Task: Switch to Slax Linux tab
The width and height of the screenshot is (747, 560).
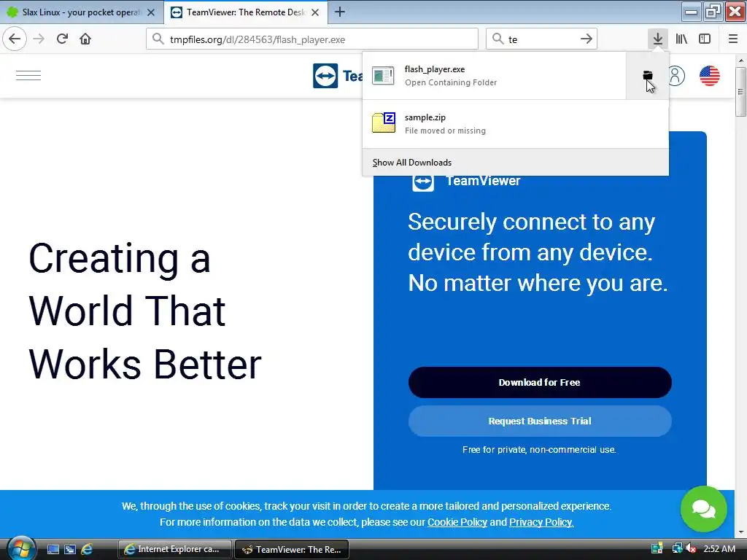Action: (81, 12)
